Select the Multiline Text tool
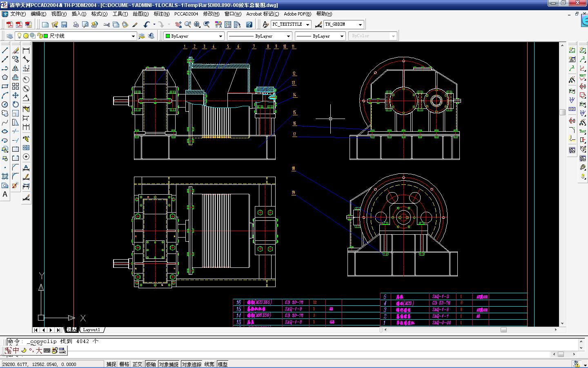 pos(5,194)
